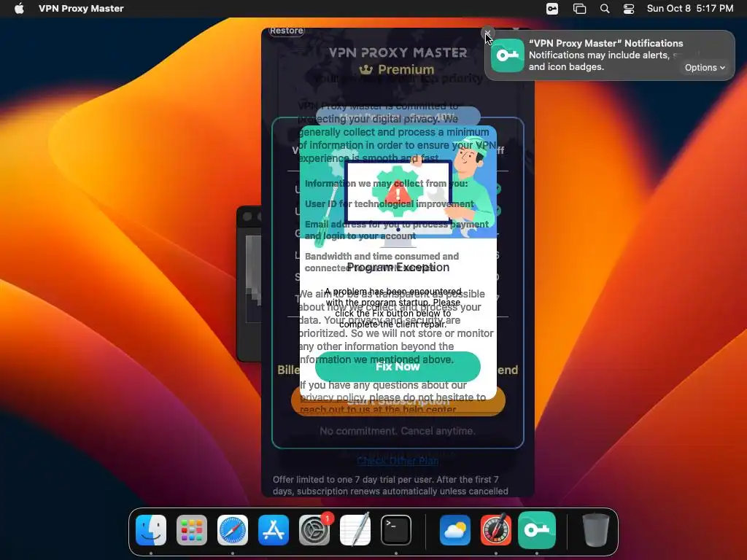
Task: Open Launchpad from the dock
Action: [192, 530]
